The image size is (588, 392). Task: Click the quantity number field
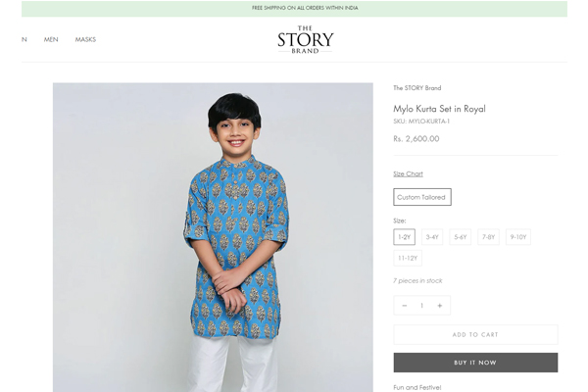tap(421, 306)
